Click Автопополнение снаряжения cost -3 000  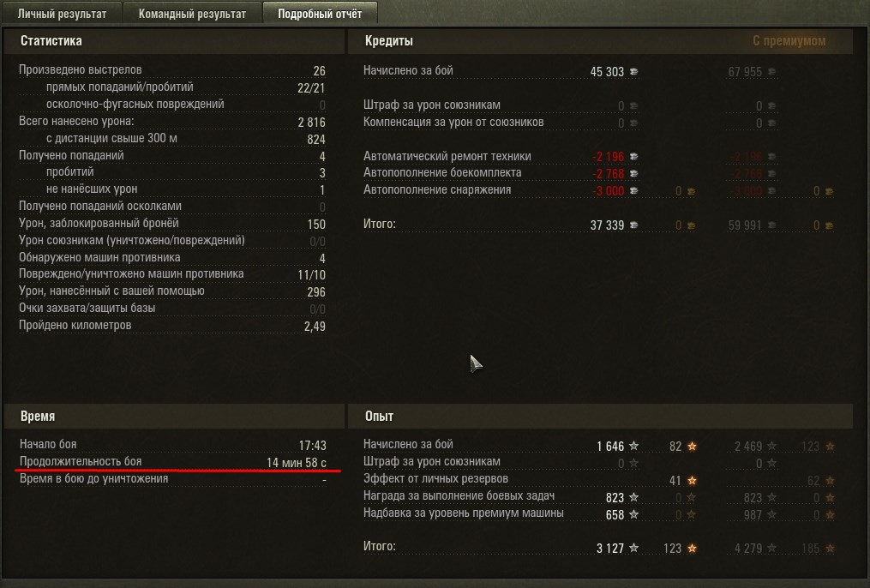[608, 191]
